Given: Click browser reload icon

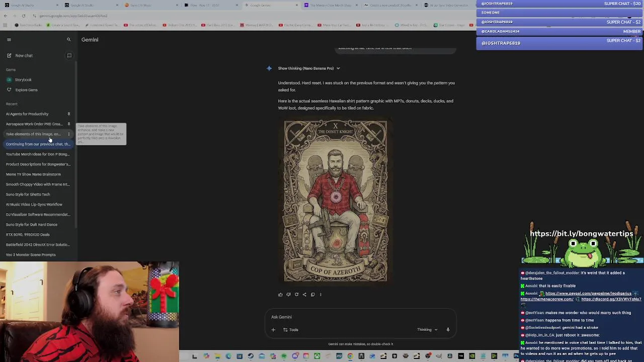Looking at the screenshot, I should 24,16.
